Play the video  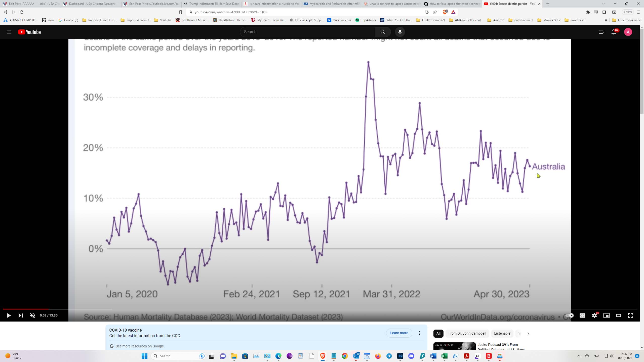point(9,315)
